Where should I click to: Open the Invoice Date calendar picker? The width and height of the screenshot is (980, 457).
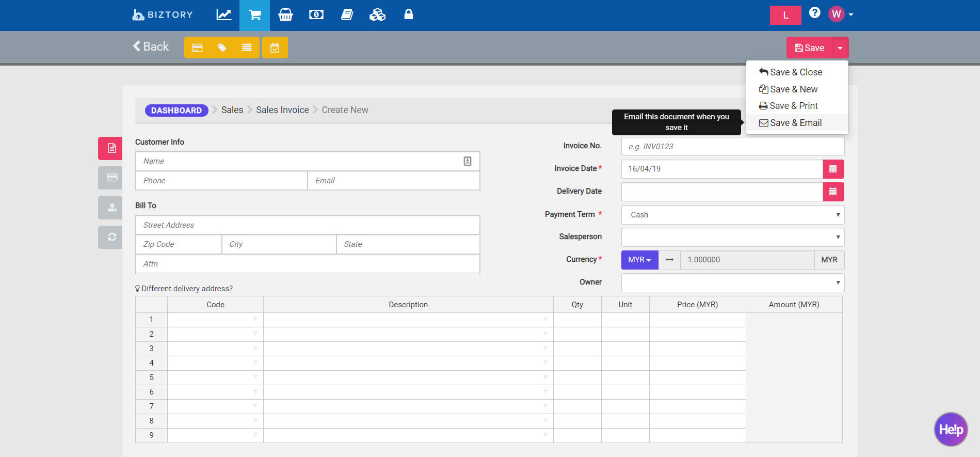(833, 169)
